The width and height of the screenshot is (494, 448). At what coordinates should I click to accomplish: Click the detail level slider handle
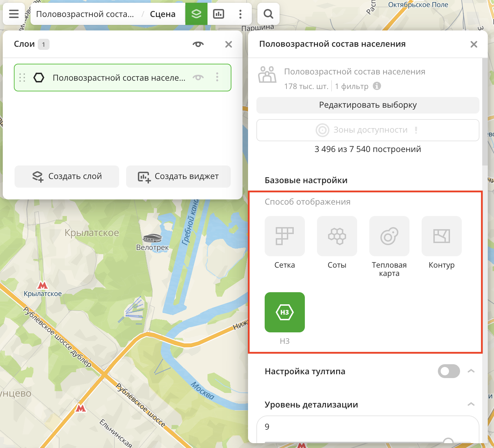pos(448,441)
